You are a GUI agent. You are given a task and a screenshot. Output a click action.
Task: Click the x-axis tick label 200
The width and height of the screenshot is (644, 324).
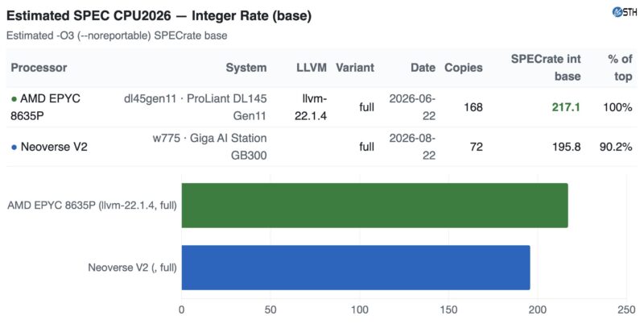coord(537,309)
